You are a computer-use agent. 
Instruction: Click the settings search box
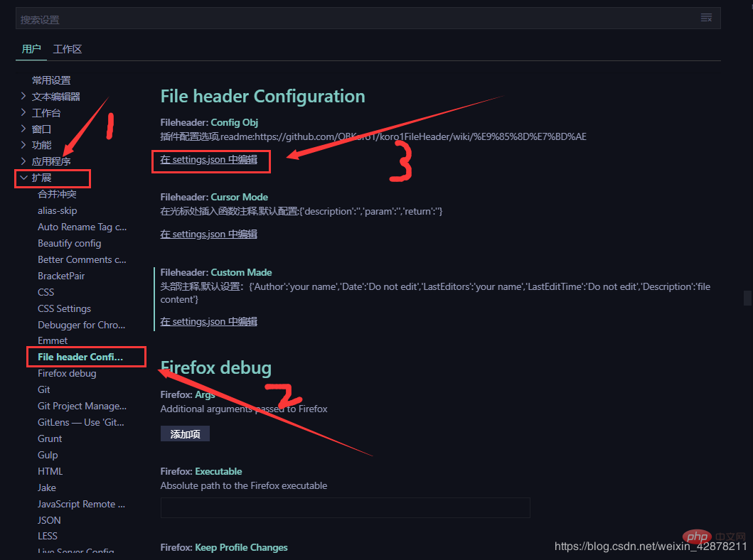(x=368, y=18)
